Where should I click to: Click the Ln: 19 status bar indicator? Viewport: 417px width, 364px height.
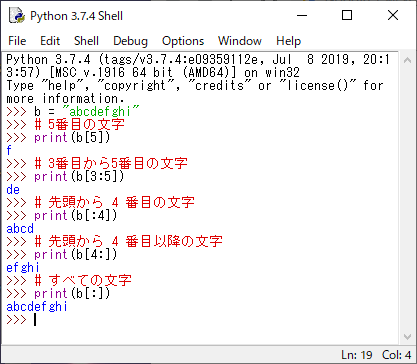pos(357,355)
